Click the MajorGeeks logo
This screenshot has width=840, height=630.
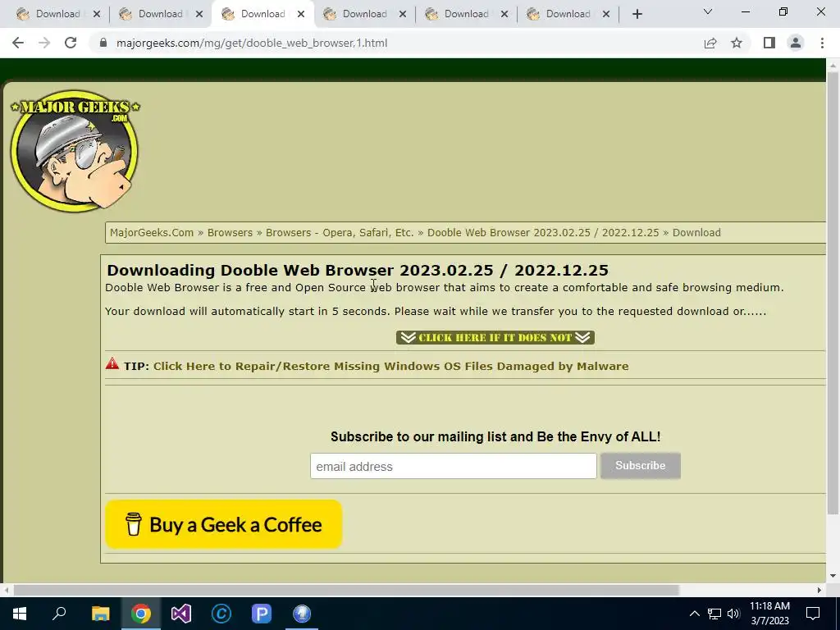[75, 151]
